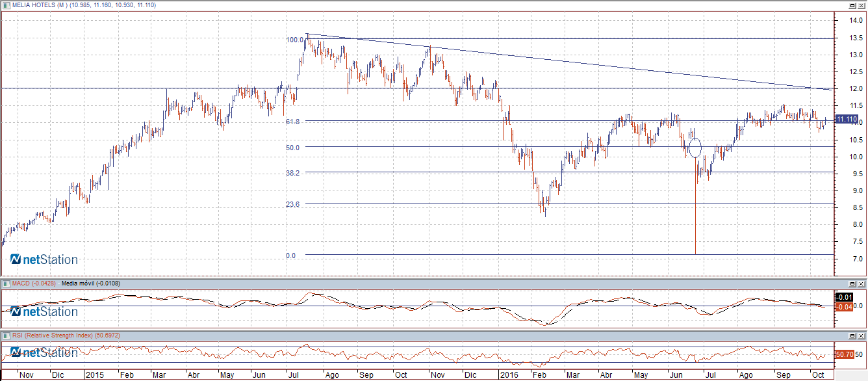This screenshot has height=381, width=868.
Task: Click the 2016 year label on time axis
Action: pyautogui.click(x=510, y=375)
